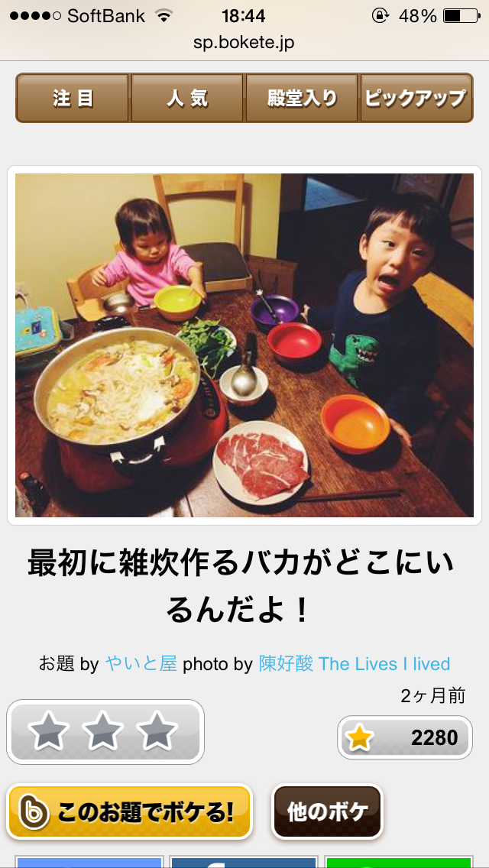Rate with the third gray star
This screenshot has height=868, width=489.
coord(157,732)
